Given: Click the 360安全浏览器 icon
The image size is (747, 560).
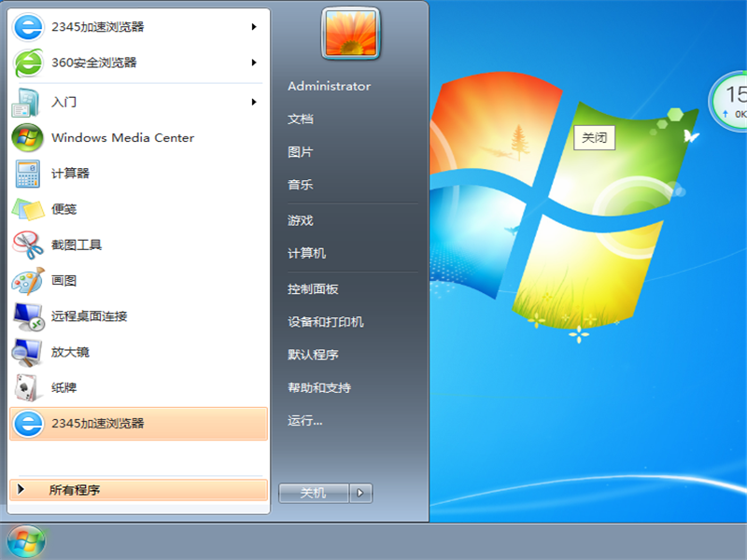Looking at the screenshot, I should pos(28,63).
